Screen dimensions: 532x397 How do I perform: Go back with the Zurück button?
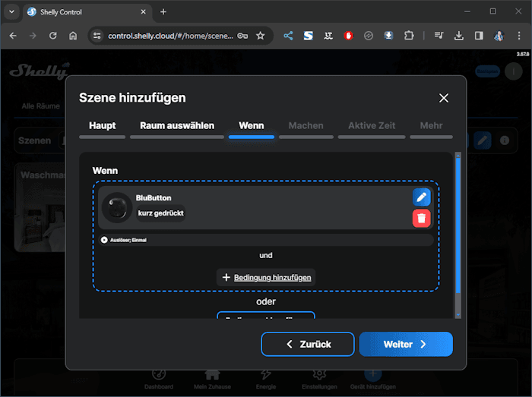[x=307, y=344]
